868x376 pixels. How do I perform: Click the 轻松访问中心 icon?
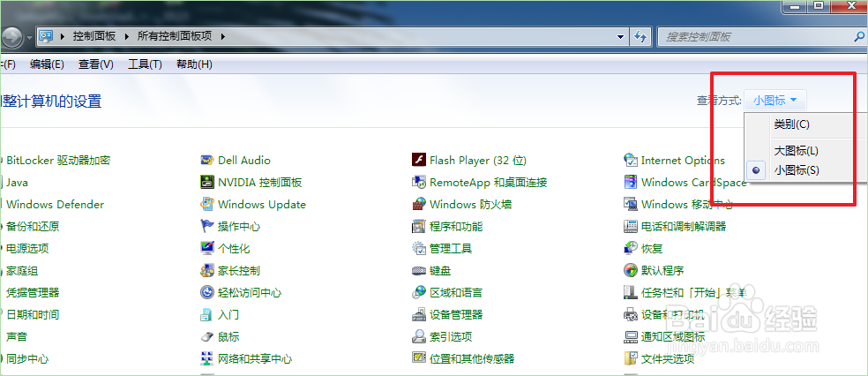tap(207, 292)
